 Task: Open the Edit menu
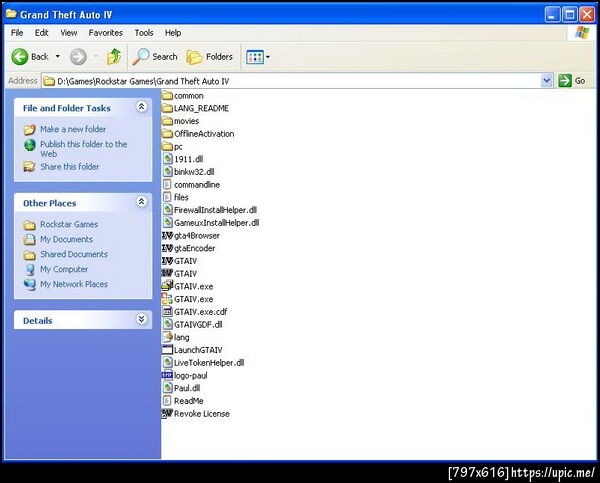(42, 33)
